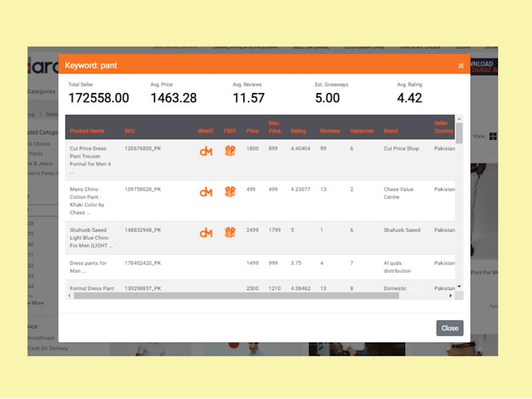The height and width of the screenshot is (399, 532).
Task: Click FBD icon in Shahzeb Saeed row
Action: click(230, 232)
